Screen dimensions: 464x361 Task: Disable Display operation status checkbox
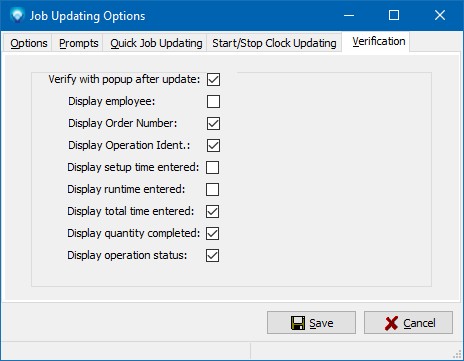212,255
